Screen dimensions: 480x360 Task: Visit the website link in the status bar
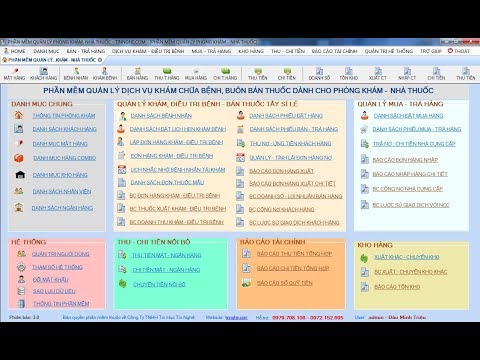click(236, 318)
